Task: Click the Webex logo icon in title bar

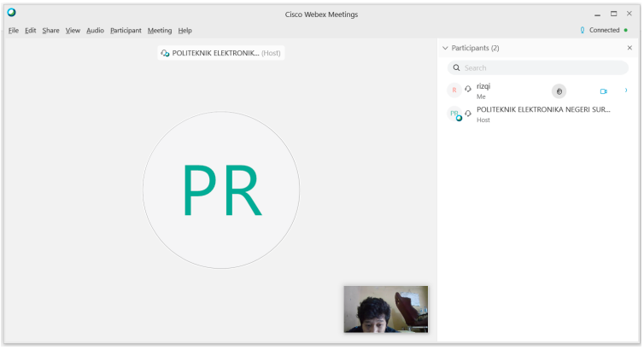Action: [x=11, y=13]
